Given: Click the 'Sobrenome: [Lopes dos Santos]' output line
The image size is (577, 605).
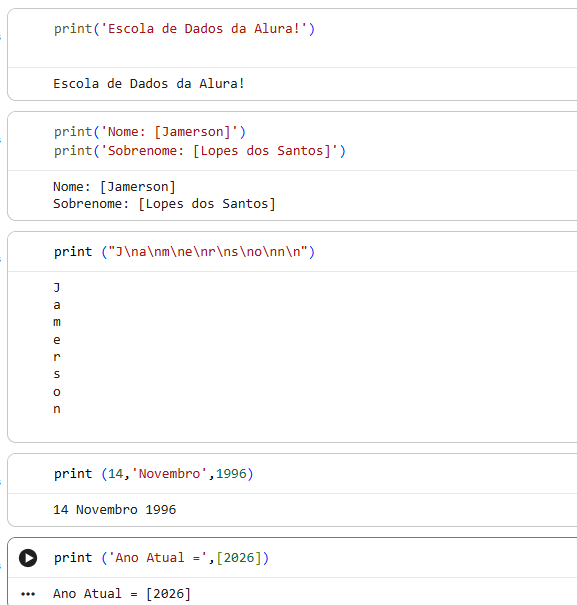Looking at the screenshot, I should [x=164, y=204].
